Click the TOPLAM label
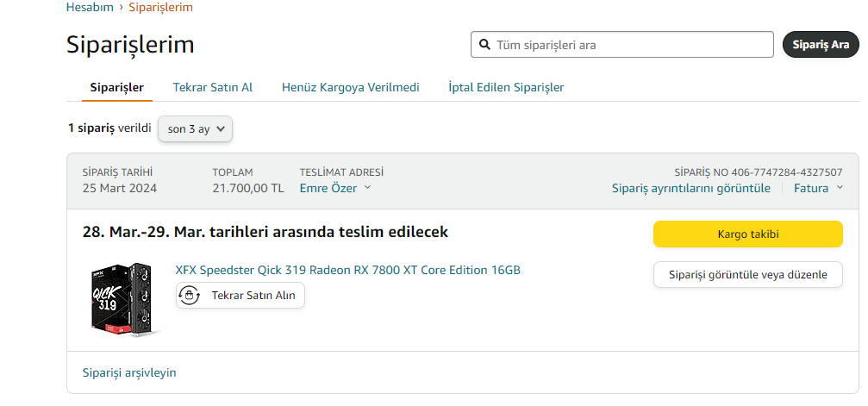This screenshot has width=868, height=406. click(233, 172)
